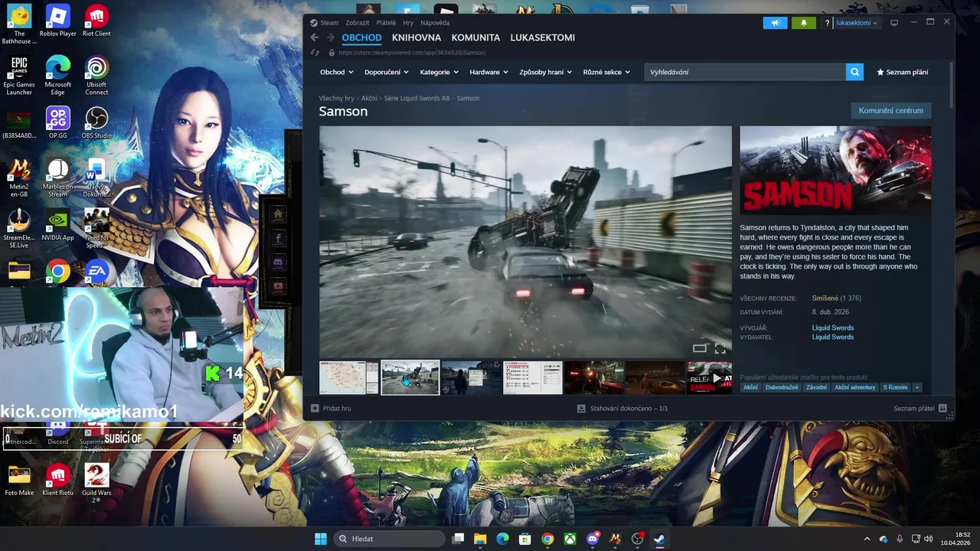Open the Nápověda menu
Image resolution: width=980 pixels, height=551 pixels.
tap(435, 23)
